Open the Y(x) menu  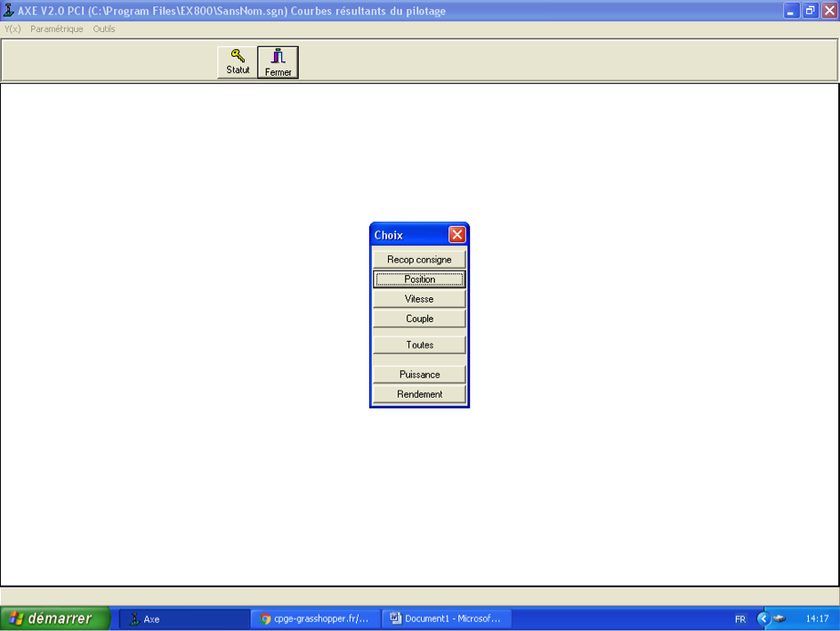(12, 29)
